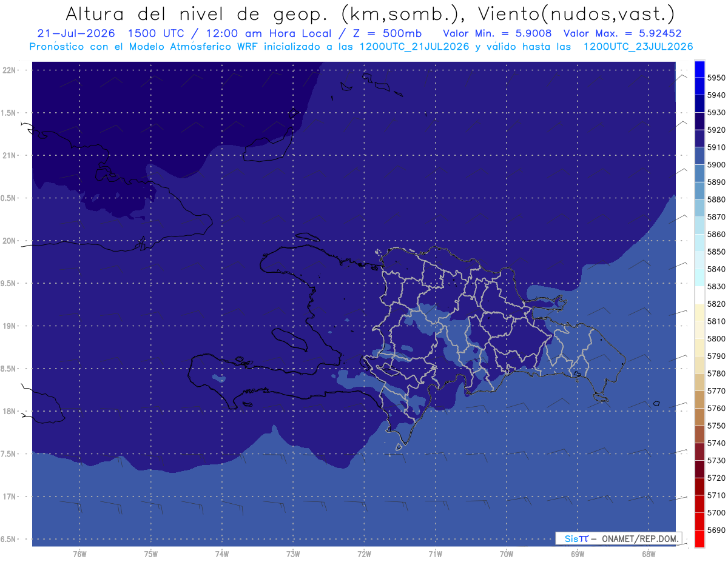Click the chart title "Altura del nivel de geop."
This screenshot has width=728, height=562.
198,13
